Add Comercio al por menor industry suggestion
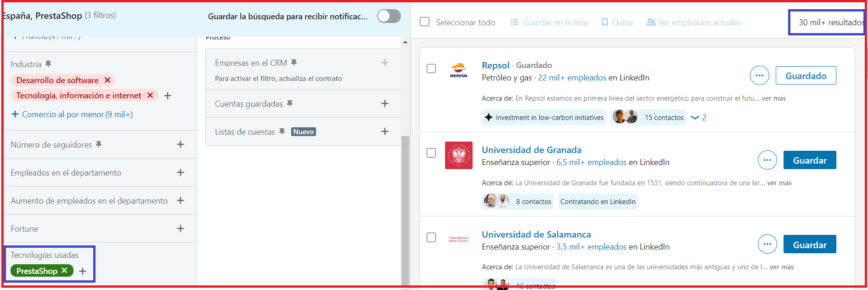Screen dimensions: 868x290 tap(72, 114)
